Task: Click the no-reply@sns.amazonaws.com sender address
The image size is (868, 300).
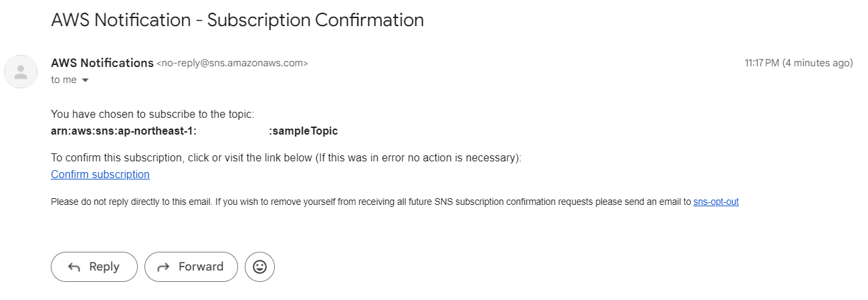Action: pyautogui.click(x=232, y=64)
